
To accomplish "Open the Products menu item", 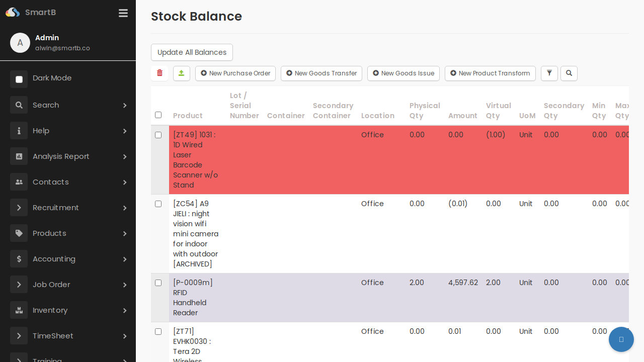I will (x=49, y=233).
